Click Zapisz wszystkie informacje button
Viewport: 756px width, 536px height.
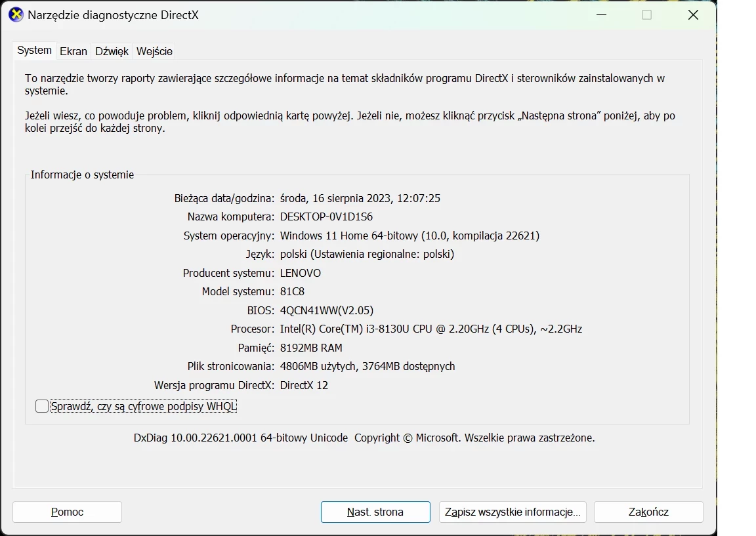tap(512, 512)
